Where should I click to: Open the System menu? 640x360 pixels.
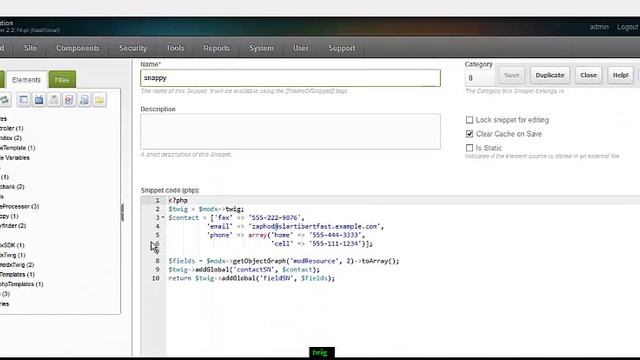tap(262, 48)
